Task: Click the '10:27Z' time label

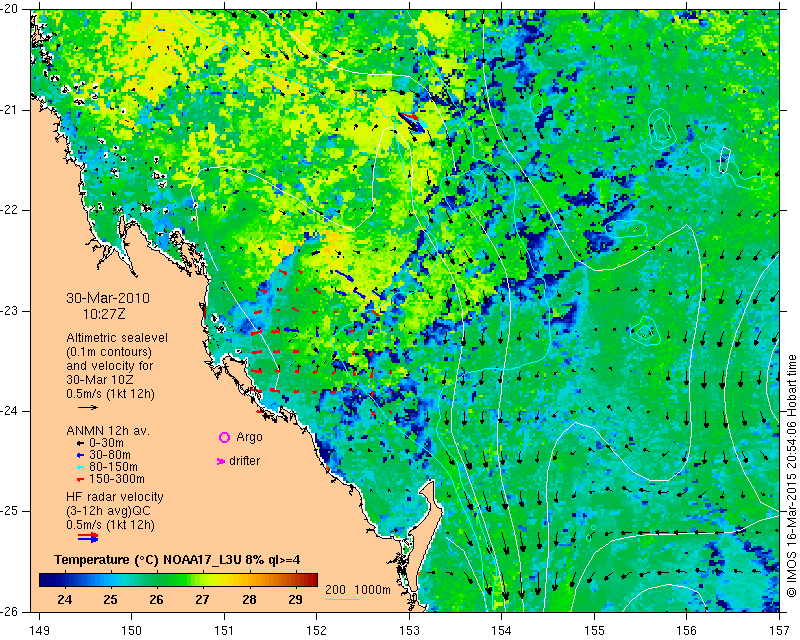Action: pyautogui.click(x=104, y=314)
